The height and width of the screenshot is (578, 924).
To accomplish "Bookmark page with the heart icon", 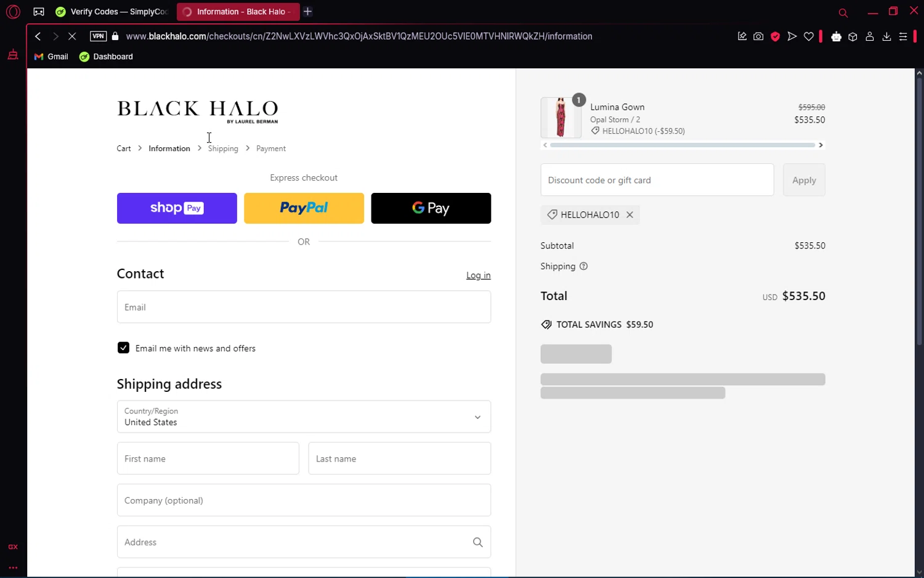I will 809,36.
